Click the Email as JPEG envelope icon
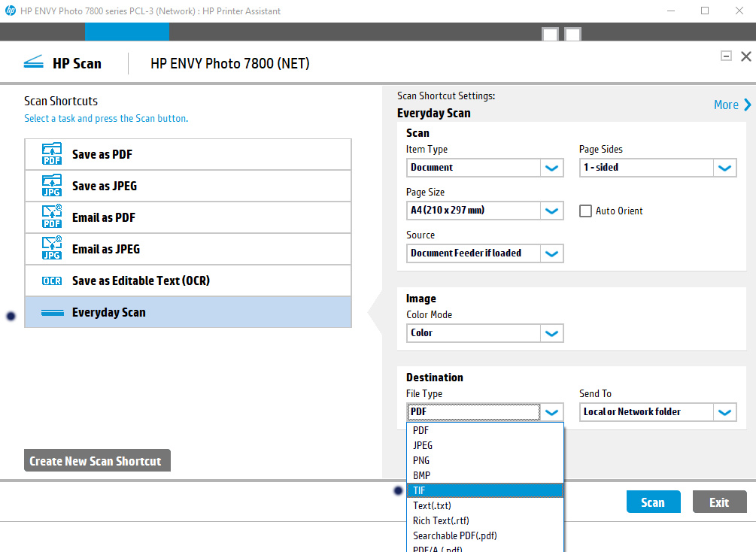This screenshot has height=552, width=756. (x=51, y=249)
